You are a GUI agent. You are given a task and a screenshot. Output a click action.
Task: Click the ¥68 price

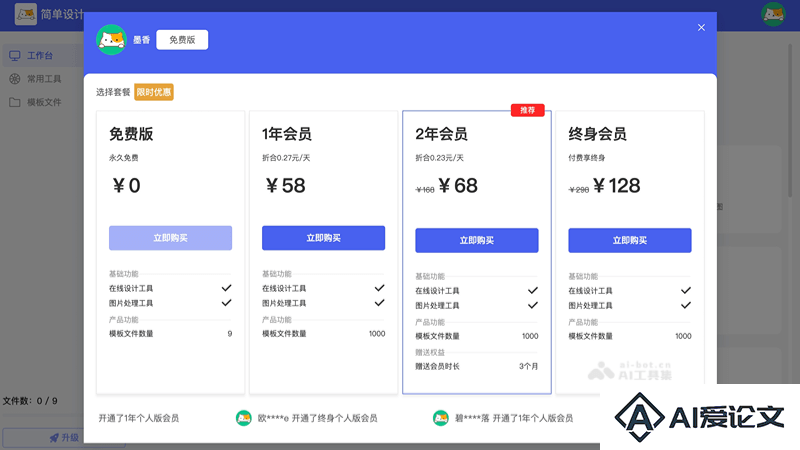tap(458, 186)
